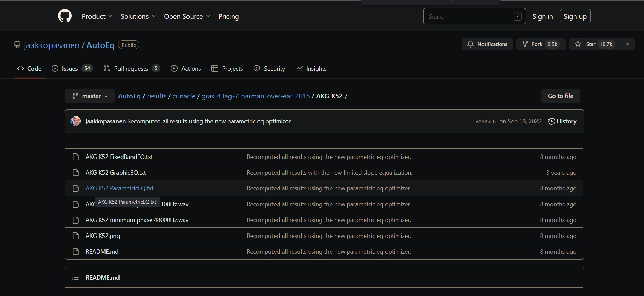644x296 pixels.
Task: Click the repository book icon beside jaakkopasanen
Action: pos(17,45)
